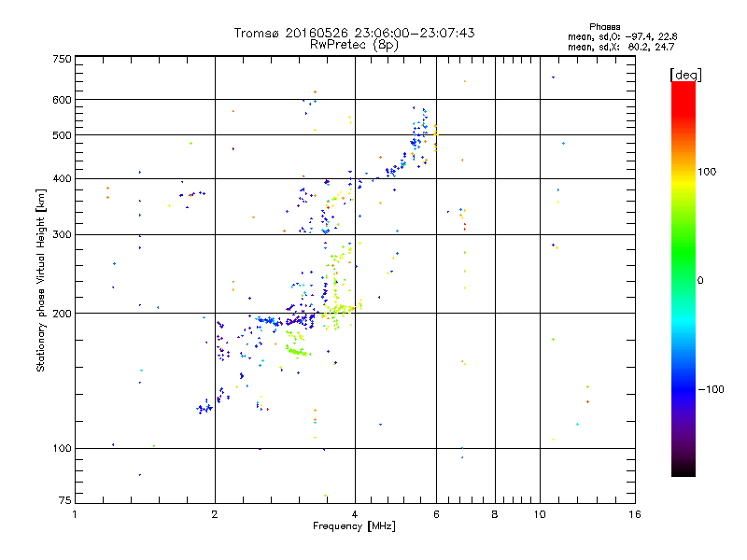This screenshot has height=560, width=747.
Task: Click the y-axis '600' tick label
Action: coord(62,100)
